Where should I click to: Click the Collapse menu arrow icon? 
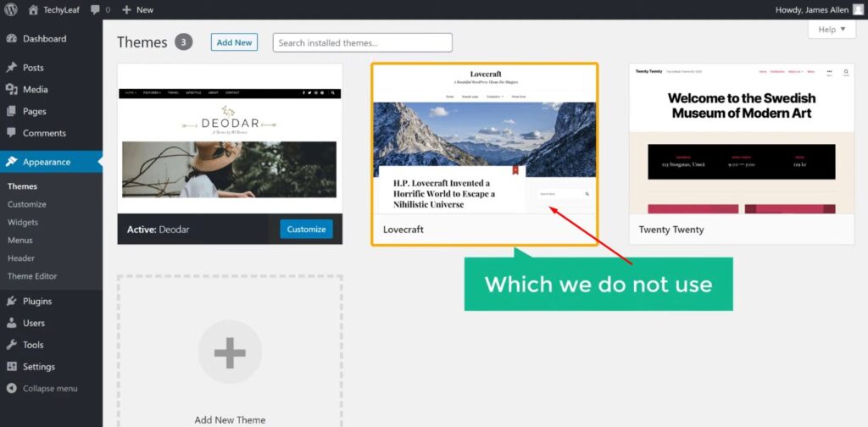pos(11,388)
